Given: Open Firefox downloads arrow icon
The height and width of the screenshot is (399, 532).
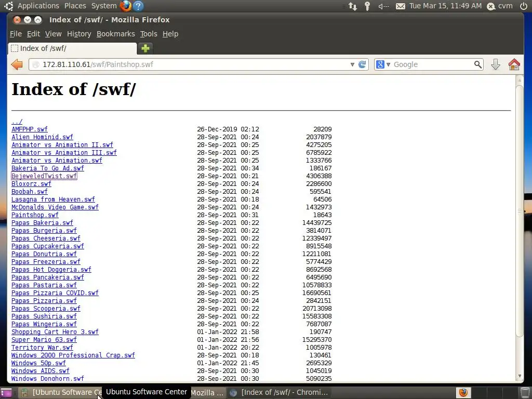Looking at the screenshot, I should coord(495,64).
